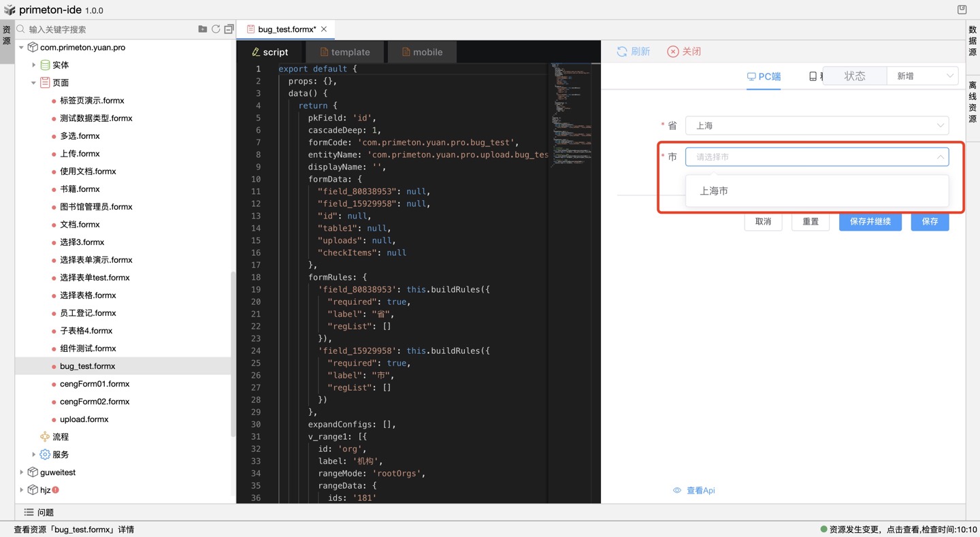Image resolution: width=980 pixels, height=537 pixels.
Task: Click the 保存并继续 button
Action: (870, 222)
